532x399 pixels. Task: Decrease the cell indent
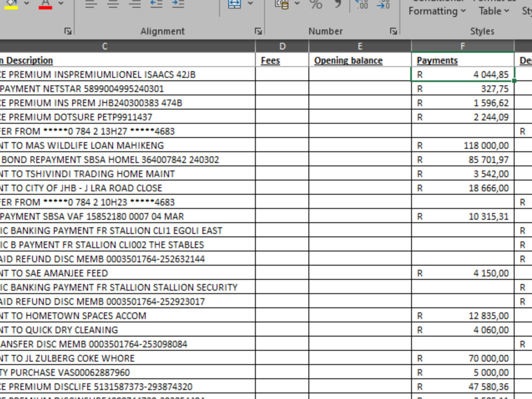pos(156,4)
